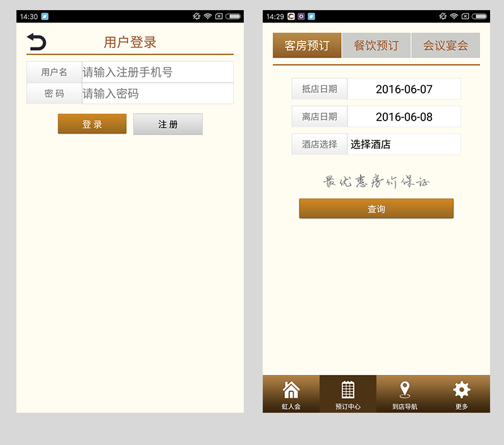
Task: Open 更多 gear icon in bottom bar
Action: pos(462,393)
